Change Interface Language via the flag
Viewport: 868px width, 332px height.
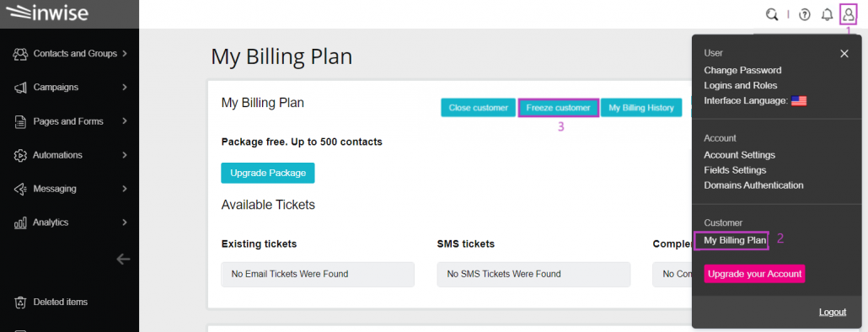point(799,101)
